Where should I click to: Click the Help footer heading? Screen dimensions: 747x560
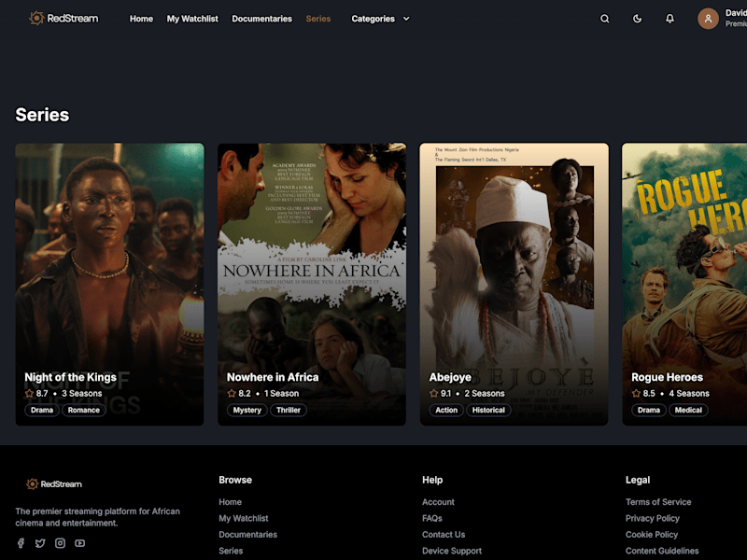(432, 480)
